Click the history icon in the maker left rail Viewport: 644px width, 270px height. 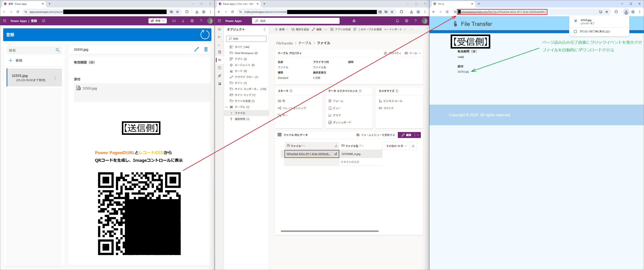[x=219, y=68]
